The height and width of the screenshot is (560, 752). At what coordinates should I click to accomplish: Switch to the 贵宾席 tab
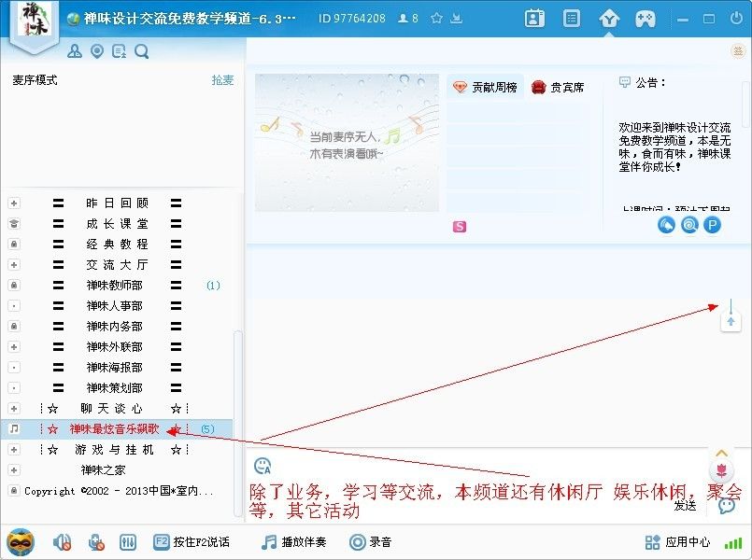pos(558,87)
